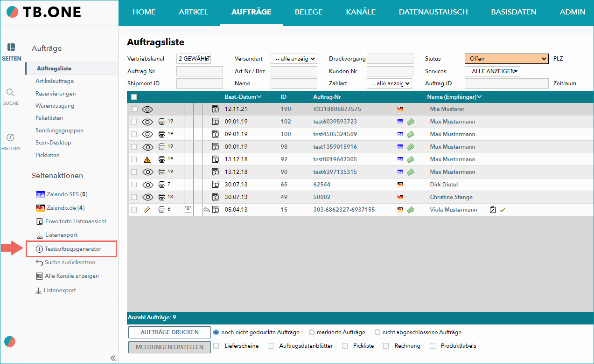Open the Zahlart dropdown
Screen dimensions: 594x364
[389, 83]
